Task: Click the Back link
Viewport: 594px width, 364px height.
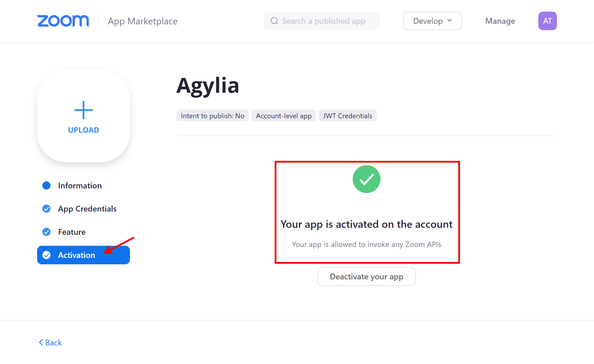Action: pos(50,343)
